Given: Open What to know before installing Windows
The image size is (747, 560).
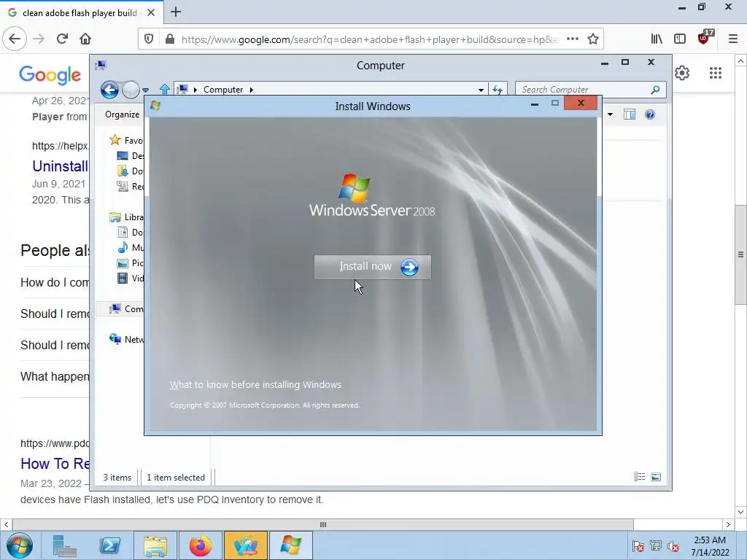Looking at the screenshot, I should (255, 385).
